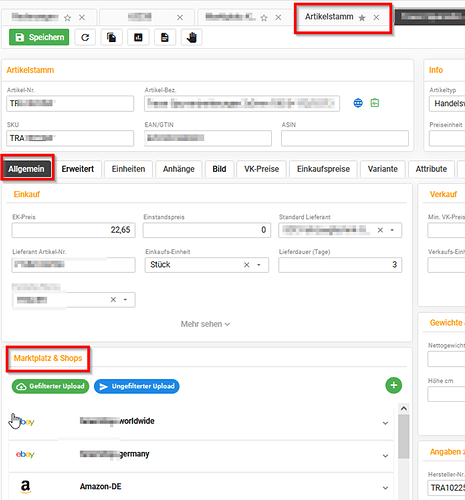Click the document page toolbar icon
The image size is (465, 500).
[x=165, y=37]
